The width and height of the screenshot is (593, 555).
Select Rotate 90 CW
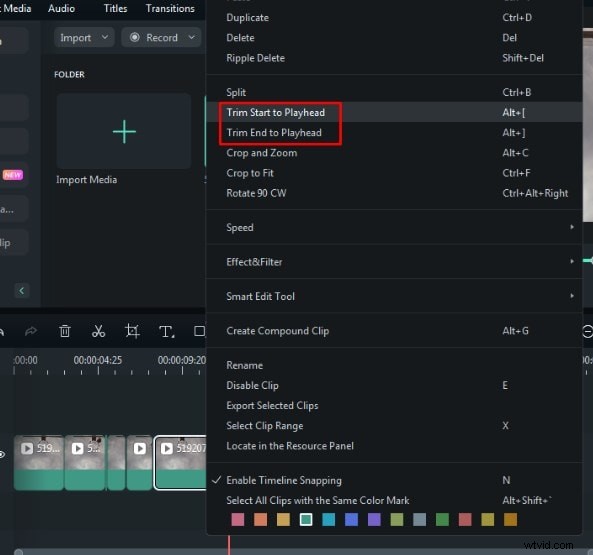tap(393, 193)
